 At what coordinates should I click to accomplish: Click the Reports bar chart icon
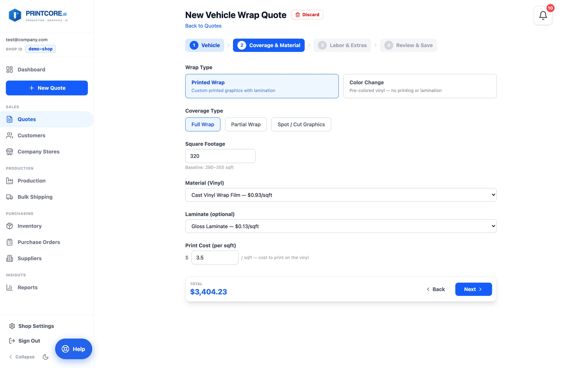tap(10, 287)
